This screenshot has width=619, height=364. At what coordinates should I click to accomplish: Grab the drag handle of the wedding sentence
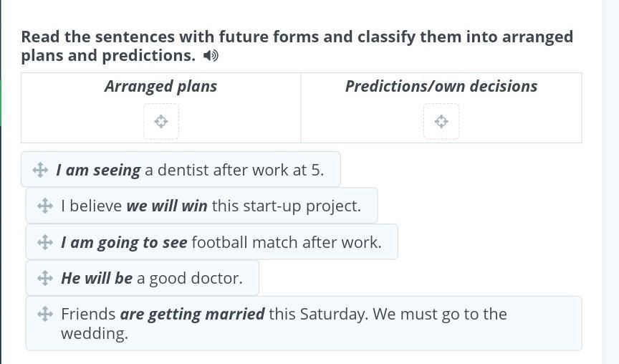(x=44, y=314)
